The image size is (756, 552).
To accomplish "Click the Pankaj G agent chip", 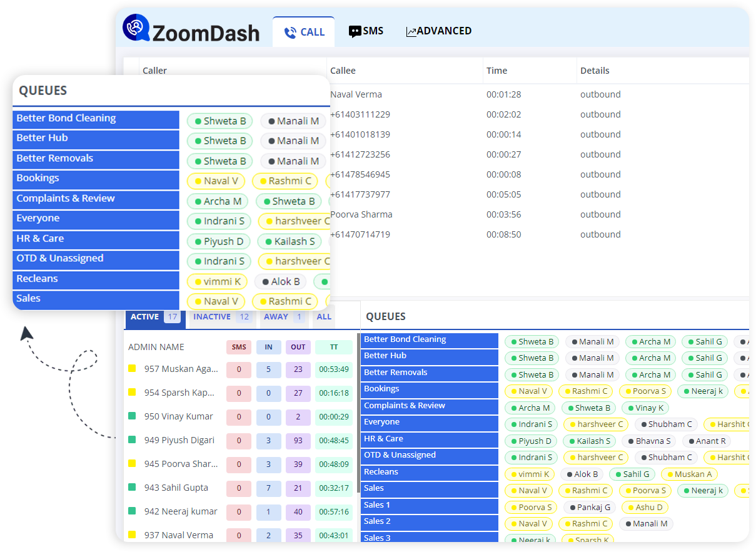I will pyautogui.click(x=589, y=507).
